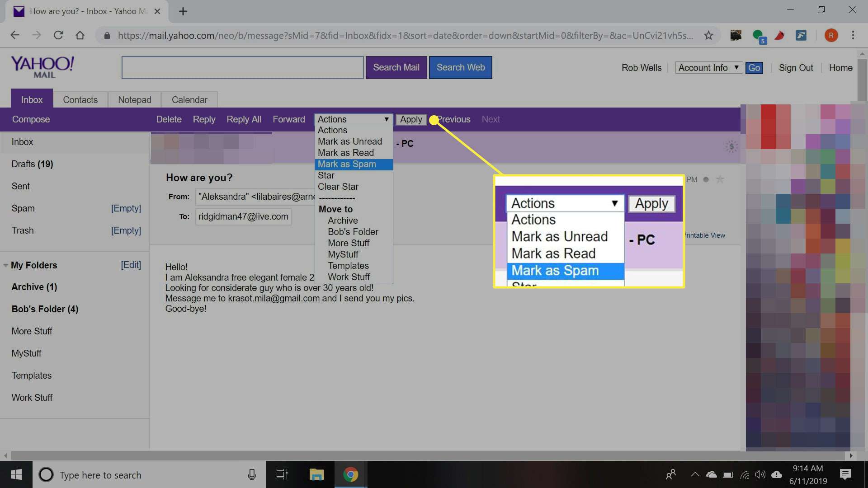Screen dimensions: 868x488
Task: Expand My Folders section in sidebar
Action: 6,265
